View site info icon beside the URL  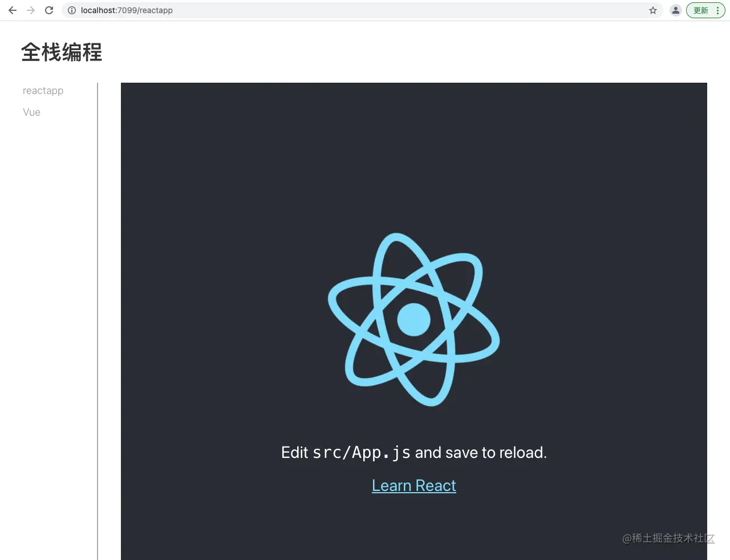72,10
